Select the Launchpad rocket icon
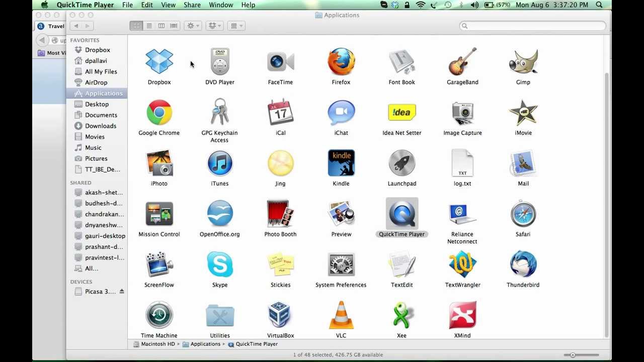 (x=401, y=163)
